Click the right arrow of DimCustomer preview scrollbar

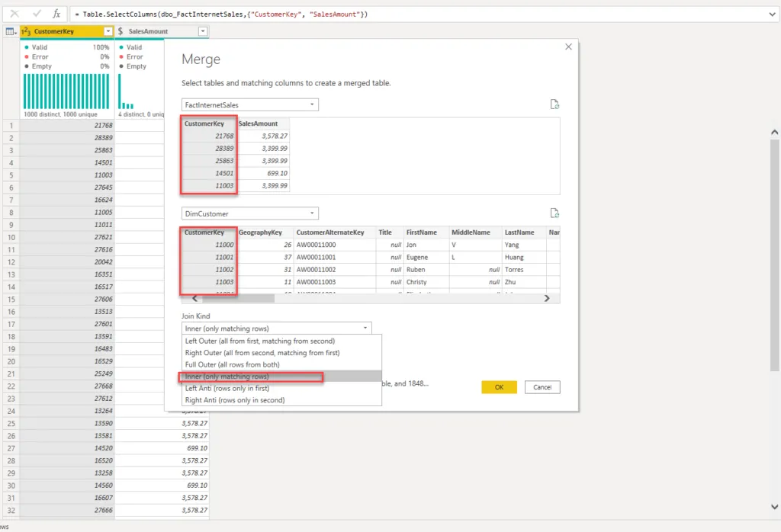[x=546, y=298]
